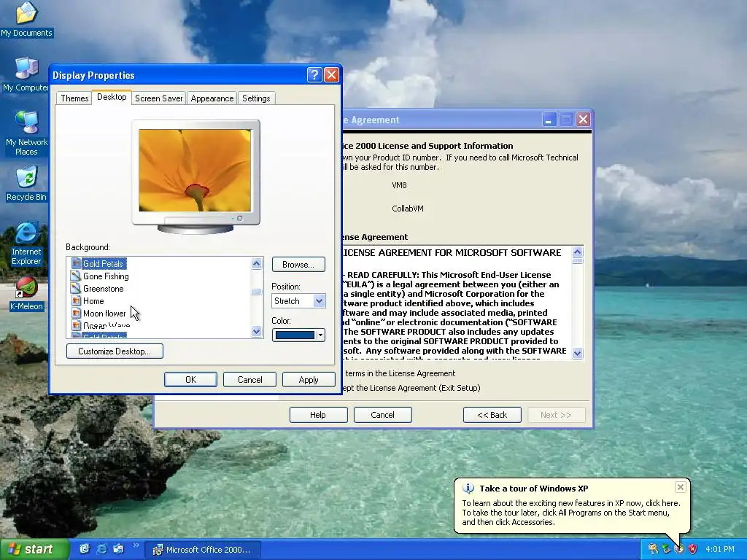This screenshot has height=560, width=747.
Task: Open the desktop Color picker dropdown
Action: coord(298,335)
